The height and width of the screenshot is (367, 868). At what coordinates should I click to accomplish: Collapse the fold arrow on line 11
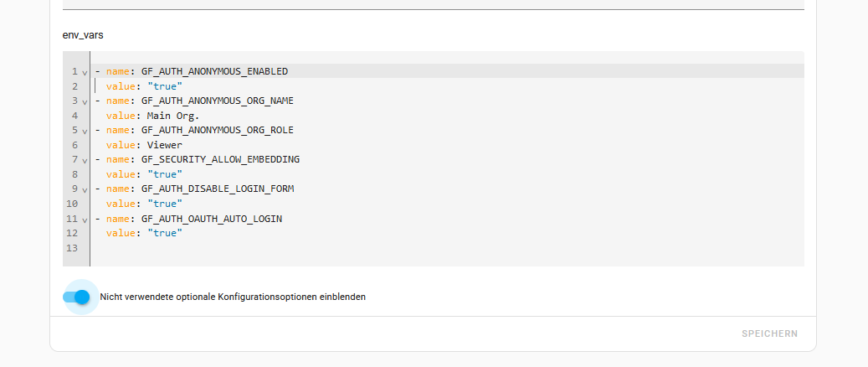point(85,220)
